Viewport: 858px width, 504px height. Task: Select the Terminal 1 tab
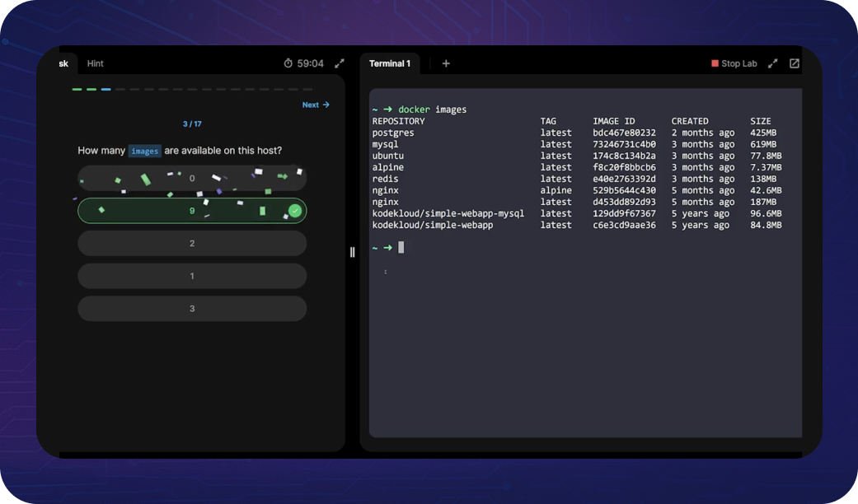pyautogui.click(x=390, y=63)
